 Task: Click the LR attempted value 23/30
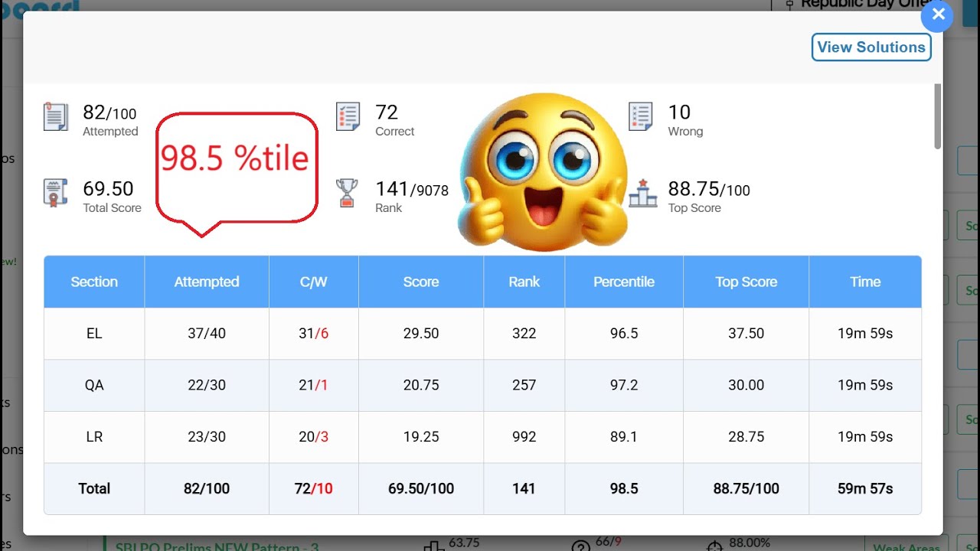[207, 437]
